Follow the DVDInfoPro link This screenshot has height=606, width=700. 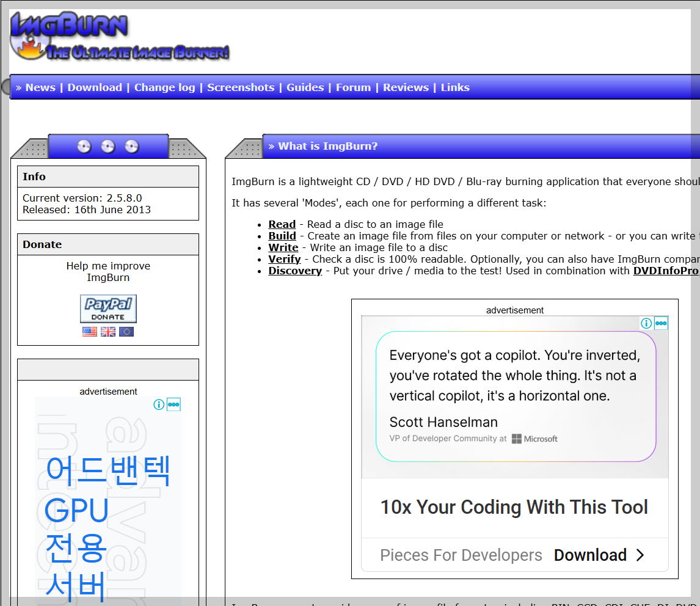click(x=666, y=271)
